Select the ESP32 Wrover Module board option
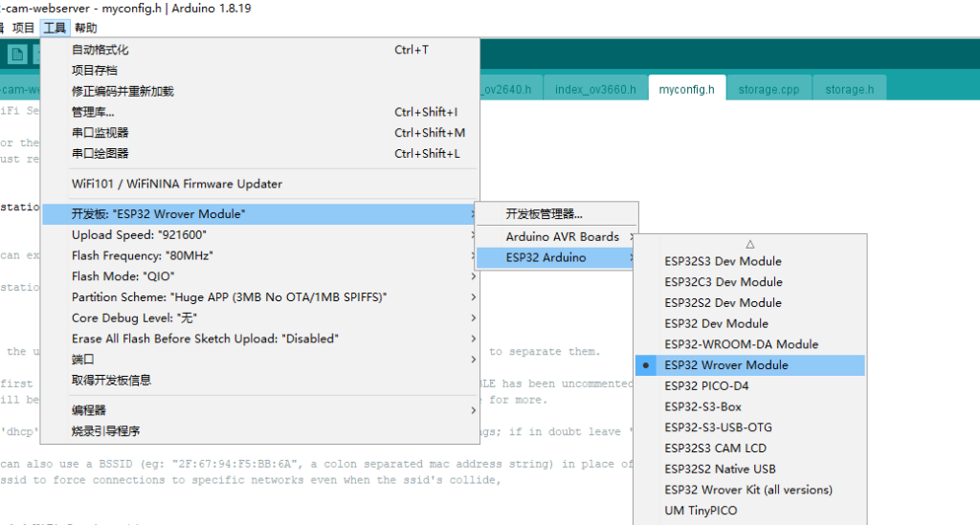Image resolution: width=980 pixels, height=525 pixels. pos(726,365)
